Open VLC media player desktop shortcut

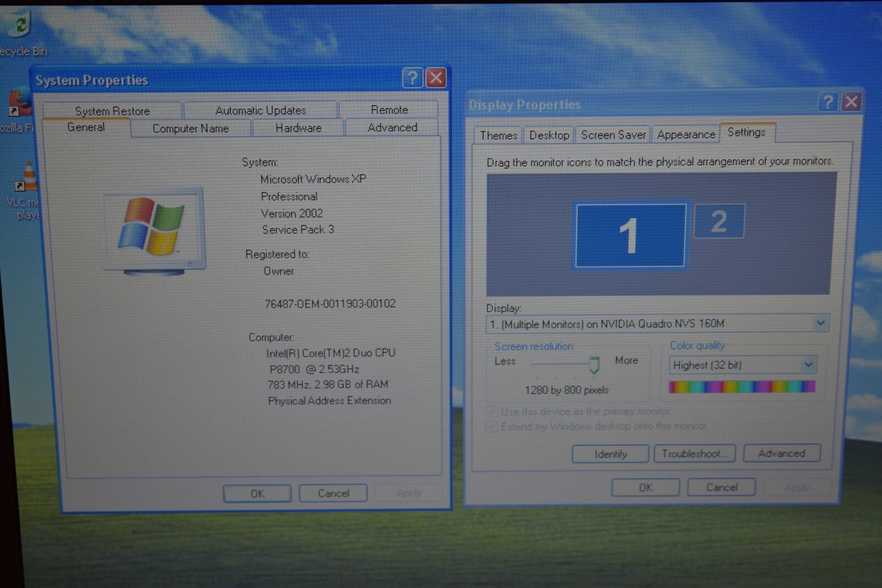25,191
